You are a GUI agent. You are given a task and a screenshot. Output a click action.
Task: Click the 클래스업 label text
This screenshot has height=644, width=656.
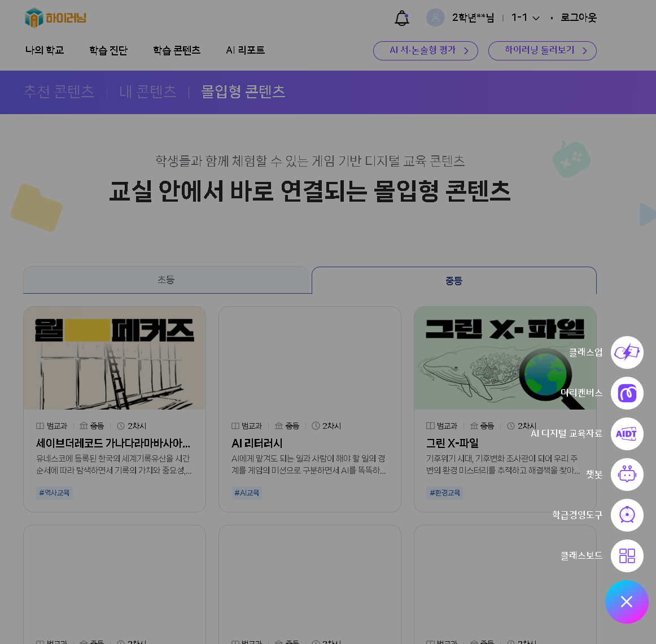pyautogui.click(x=586, y=353)
